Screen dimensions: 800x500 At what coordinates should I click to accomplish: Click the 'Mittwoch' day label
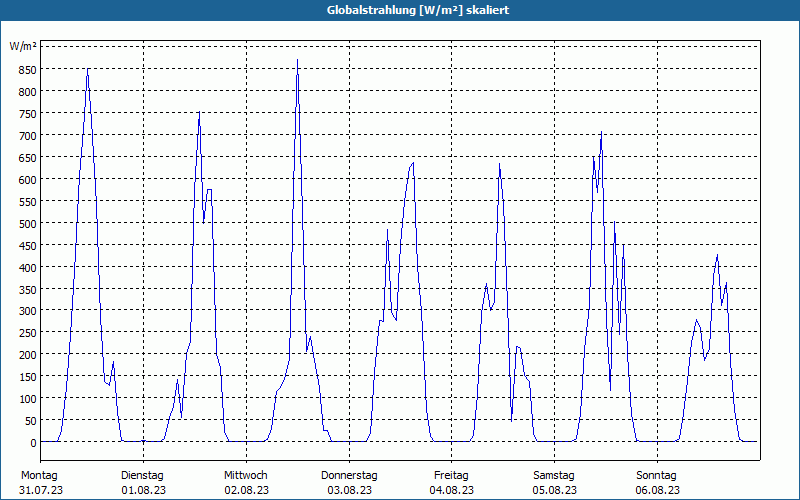pyautogui.click(x=245, y=476)
